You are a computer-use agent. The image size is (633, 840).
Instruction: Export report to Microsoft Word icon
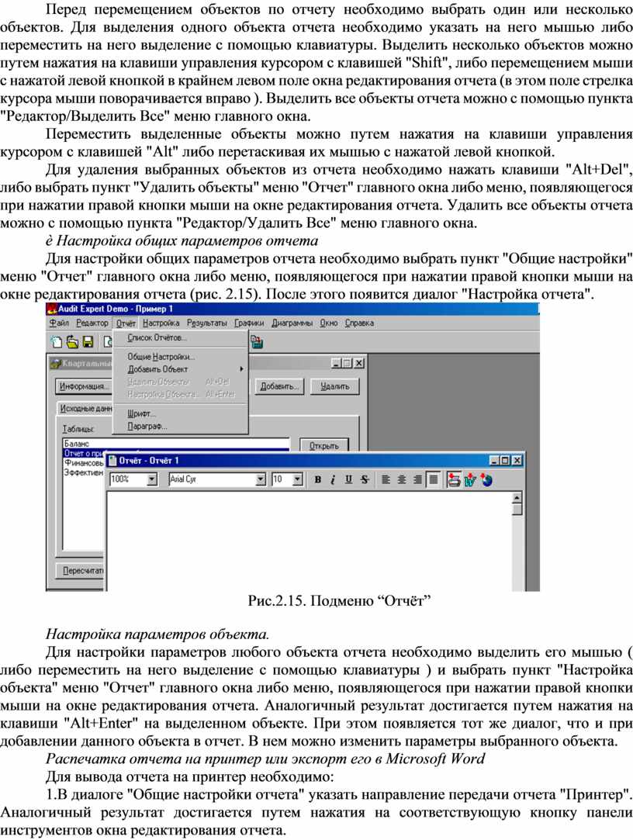470,479
